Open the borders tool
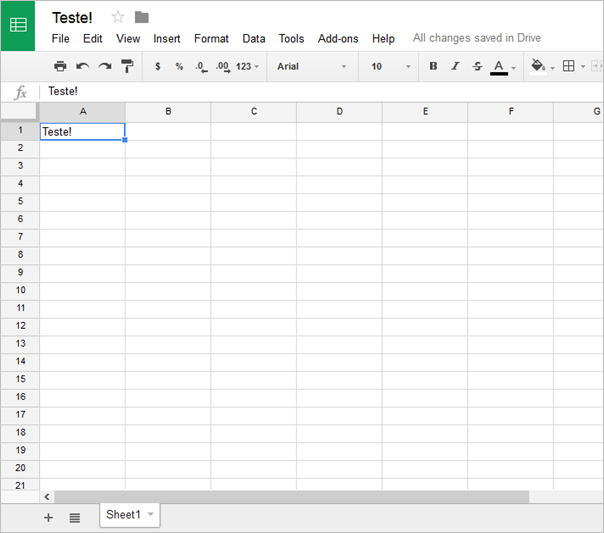 point(569,66)
